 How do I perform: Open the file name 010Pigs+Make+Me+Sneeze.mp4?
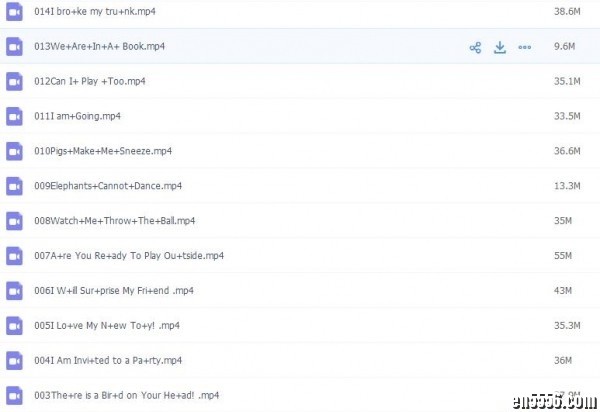click(x=102, y=151)
